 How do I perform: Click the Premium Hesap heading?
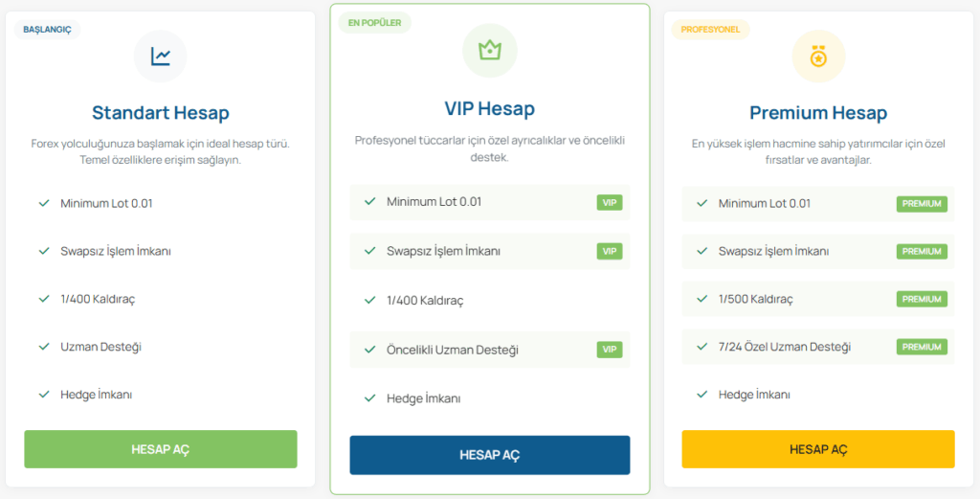click(x=818, y=113)
